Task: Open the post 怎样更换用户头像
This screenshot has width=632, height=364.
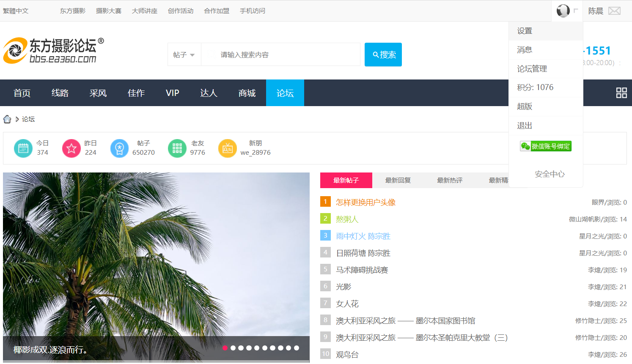Action: [365, 203]
